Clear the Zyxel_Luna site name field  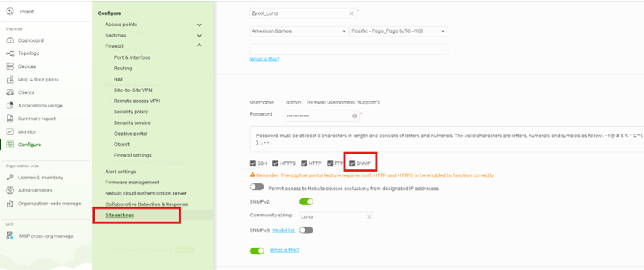[351, 13]
